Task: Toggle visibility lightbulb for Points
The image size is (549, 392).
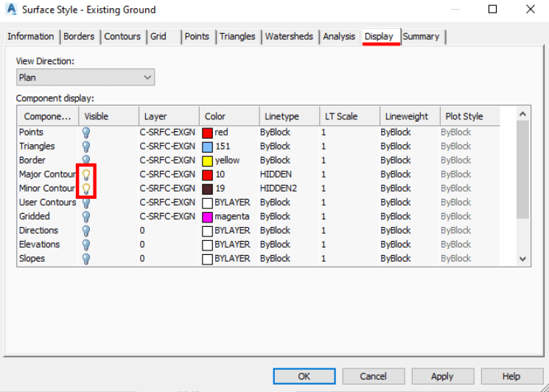Action: (x=86, y=133)
